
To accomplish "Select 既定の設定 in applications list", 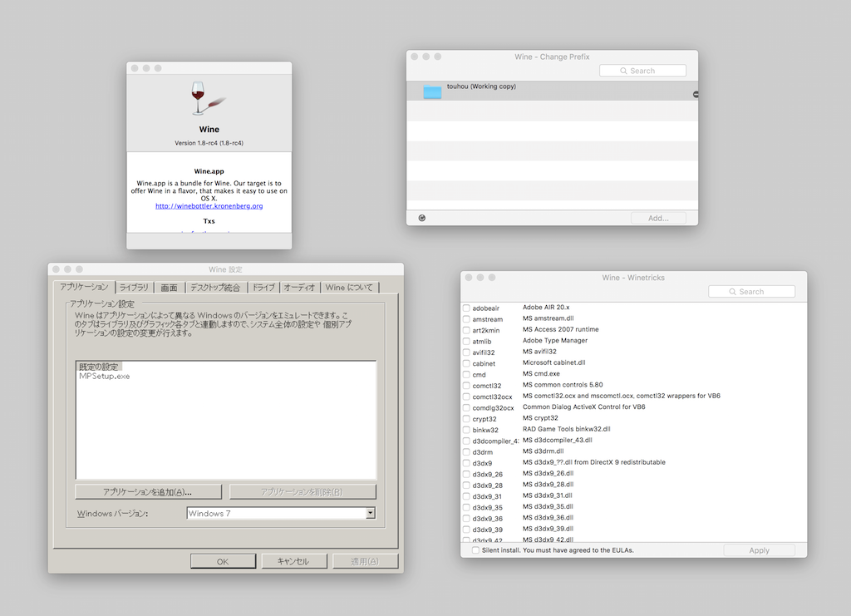I will pyautogui.click(x=100, y=367).
